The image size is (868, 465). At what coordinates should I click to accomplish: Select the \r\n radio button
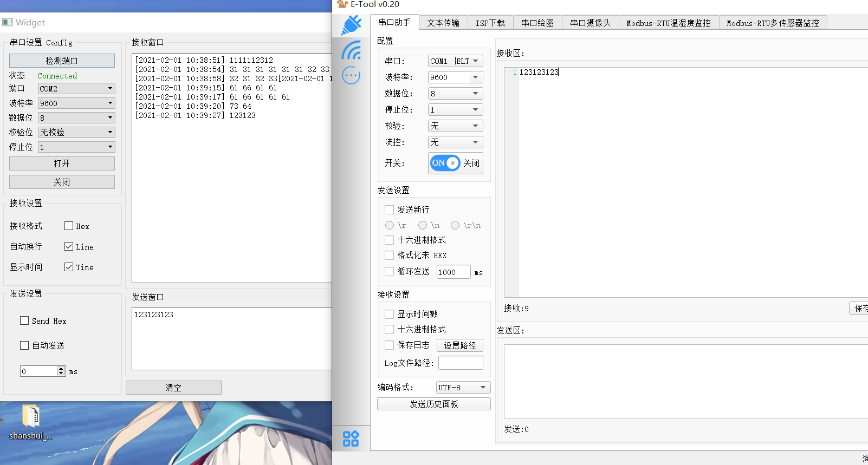[455, 225]
